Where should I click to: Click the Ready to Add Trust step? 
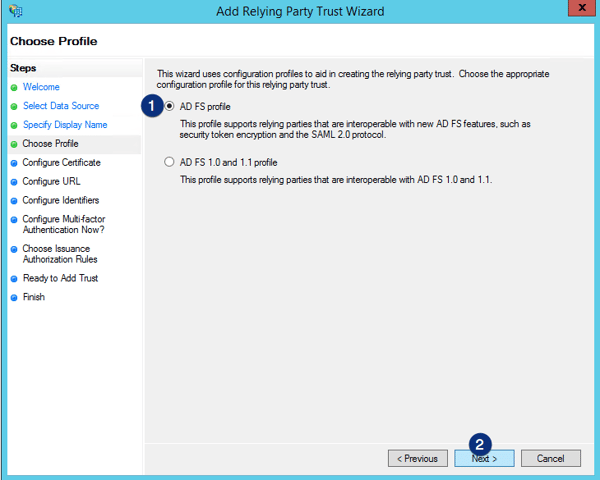point(60,278)
